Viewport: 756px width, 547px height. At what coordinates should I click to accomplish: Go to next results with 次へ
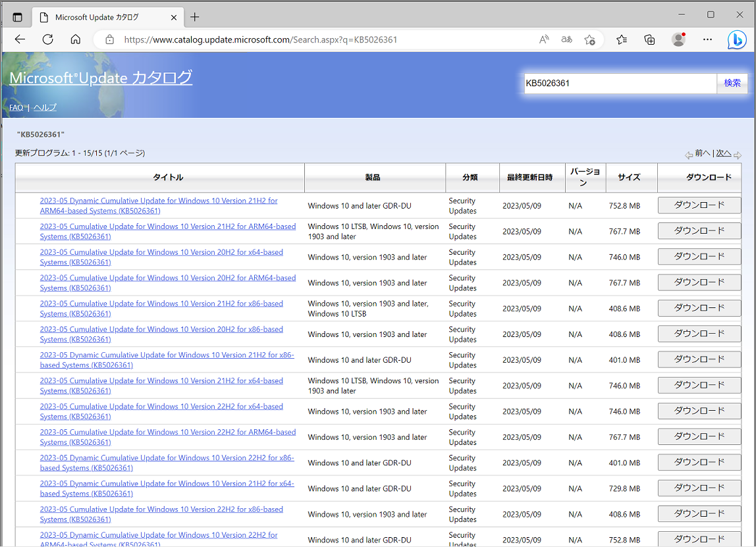(x=724, y=154)
